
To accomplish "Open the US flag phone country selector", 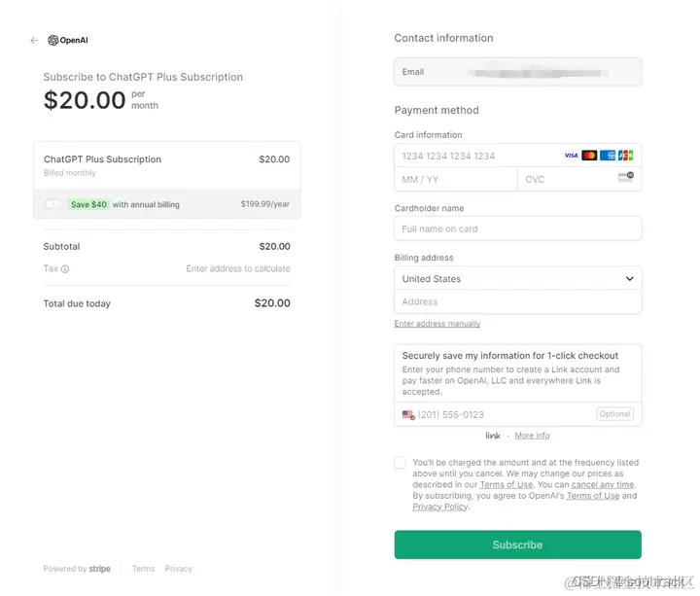I will 408,414.
